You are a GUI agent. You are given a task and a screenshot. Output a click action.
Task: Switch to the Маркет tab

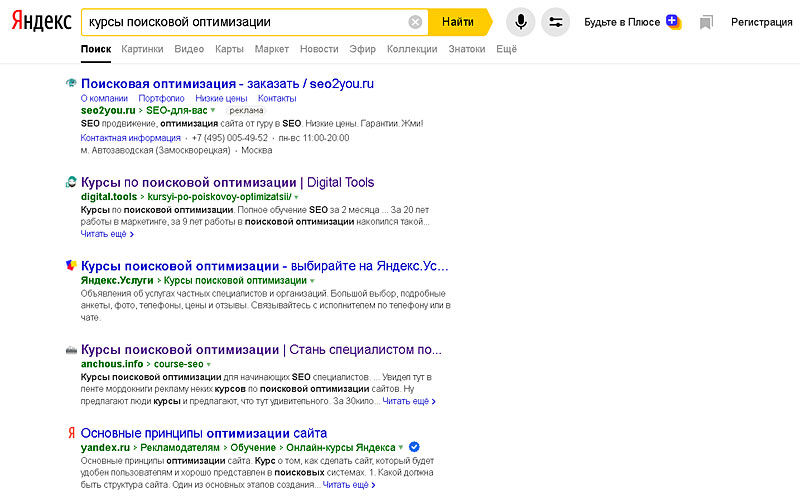click(271, 49)
